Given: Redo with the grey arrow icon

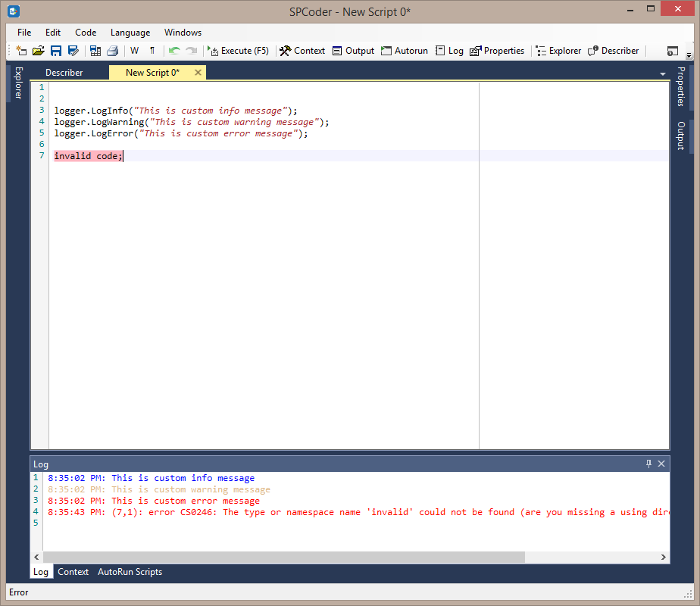Looking at the screenshot, I should (x=192, y=51).
